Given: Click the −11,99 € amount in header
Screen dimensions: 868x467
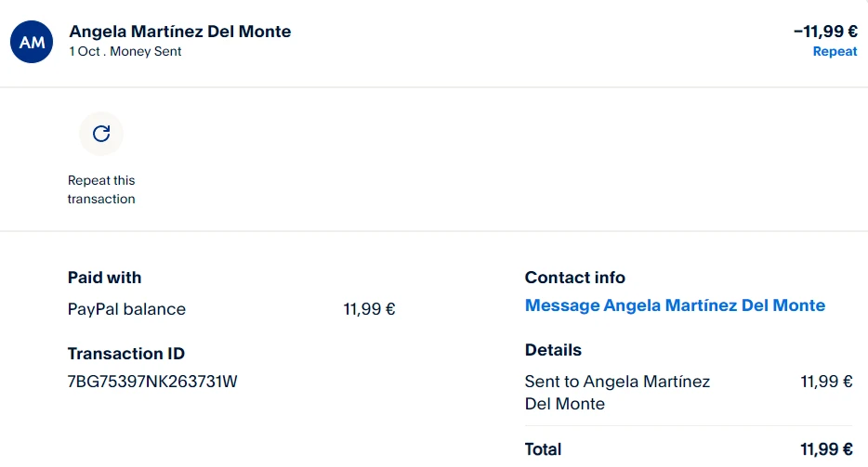Looking at the screenshot, I should tap(825, 32).
